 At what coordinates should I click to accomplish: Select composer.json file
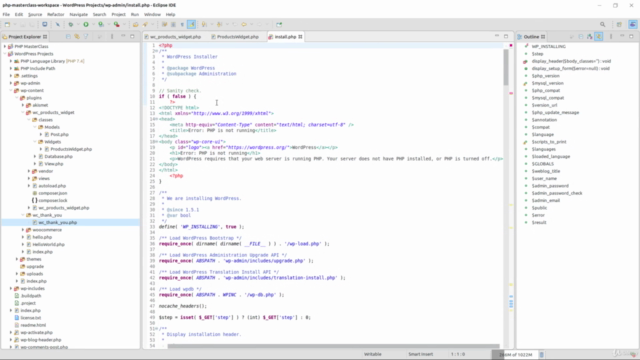click(x=53, y=193)
